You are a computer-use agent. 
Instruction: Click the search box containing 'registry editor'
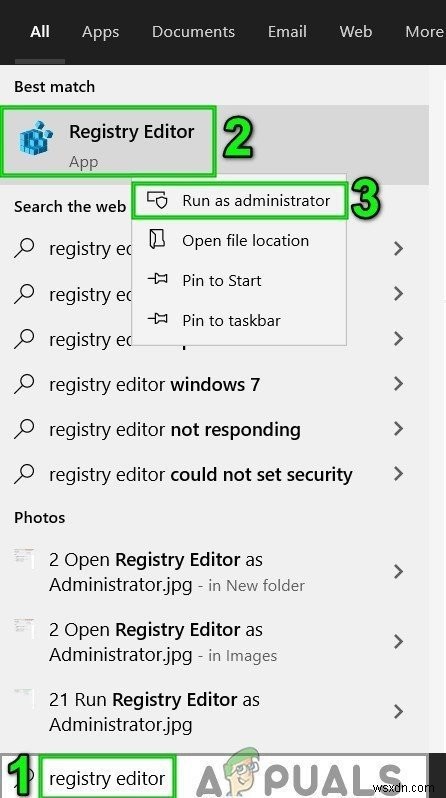coord(108,778)
